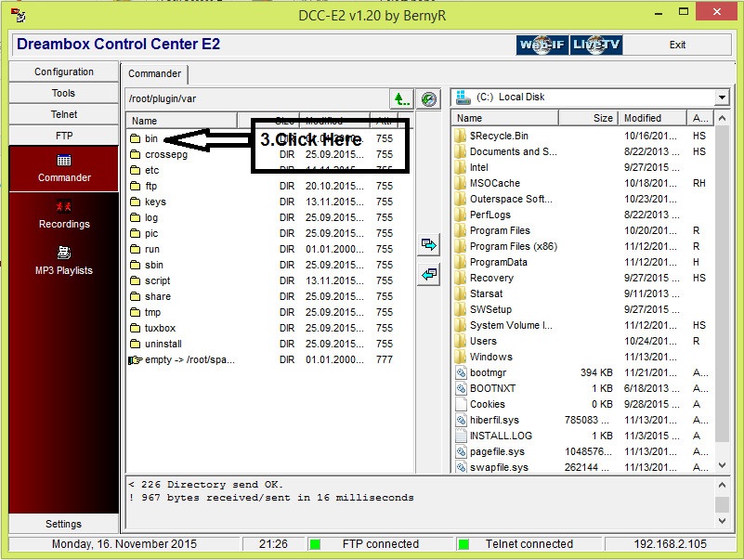Click the Exit button
The height and width of the screenshot is (560, 744).
point(677,45)
